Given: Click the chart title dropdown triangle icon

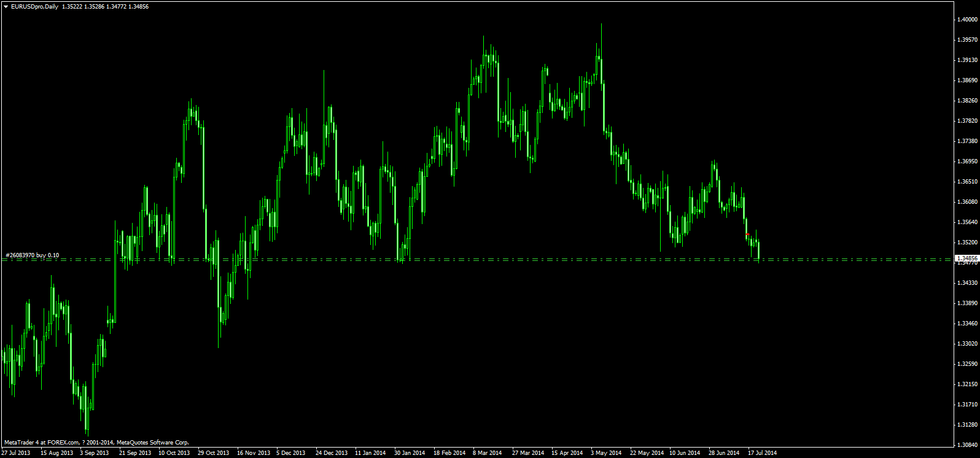Looking at the screenshot, I should coord(6,7).
